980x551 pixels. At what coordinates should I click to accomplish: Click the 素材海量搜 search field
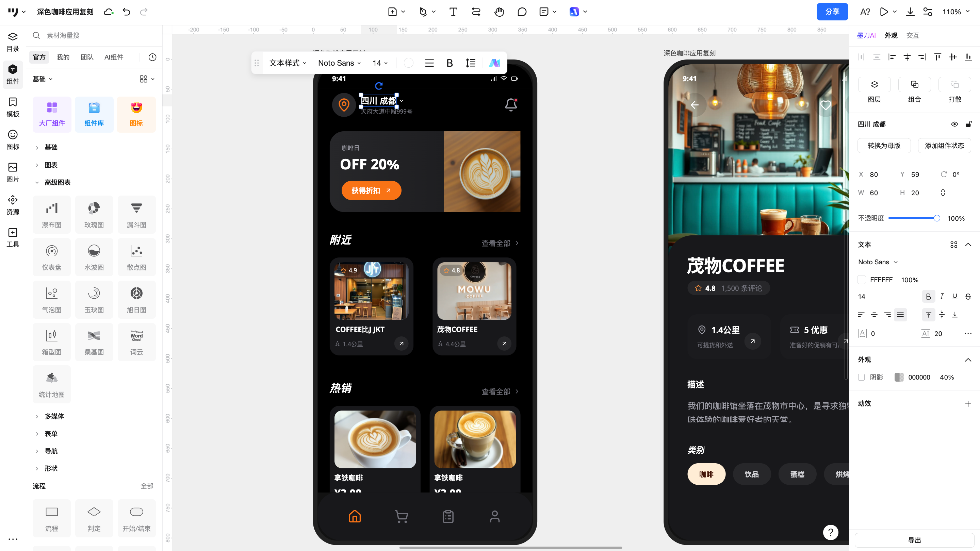click(95, 35)
